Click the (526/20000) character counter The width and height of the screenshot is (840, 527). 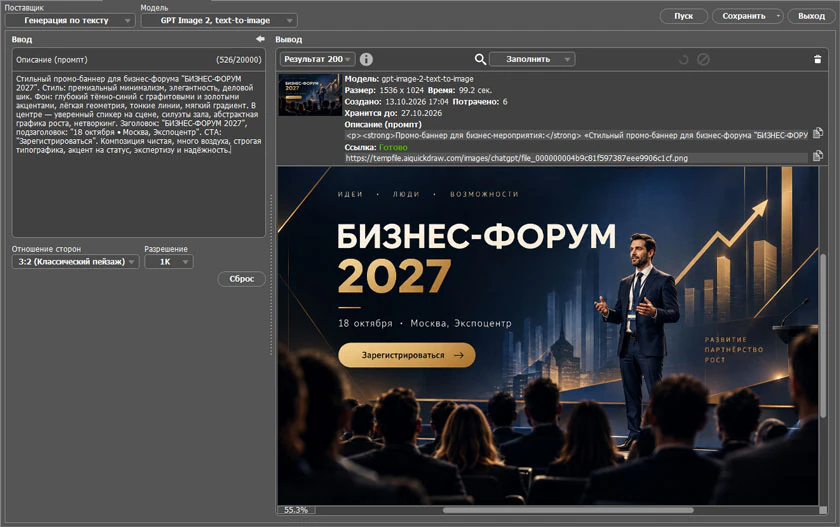coord(238,60)
